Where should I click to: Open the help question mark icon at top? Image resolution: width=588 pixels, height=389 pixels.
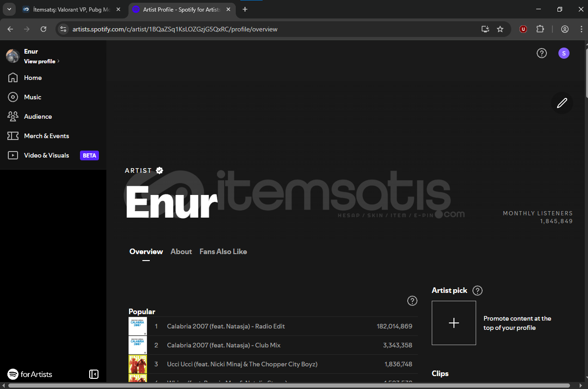pyautogui.click(x=541, y=53)
